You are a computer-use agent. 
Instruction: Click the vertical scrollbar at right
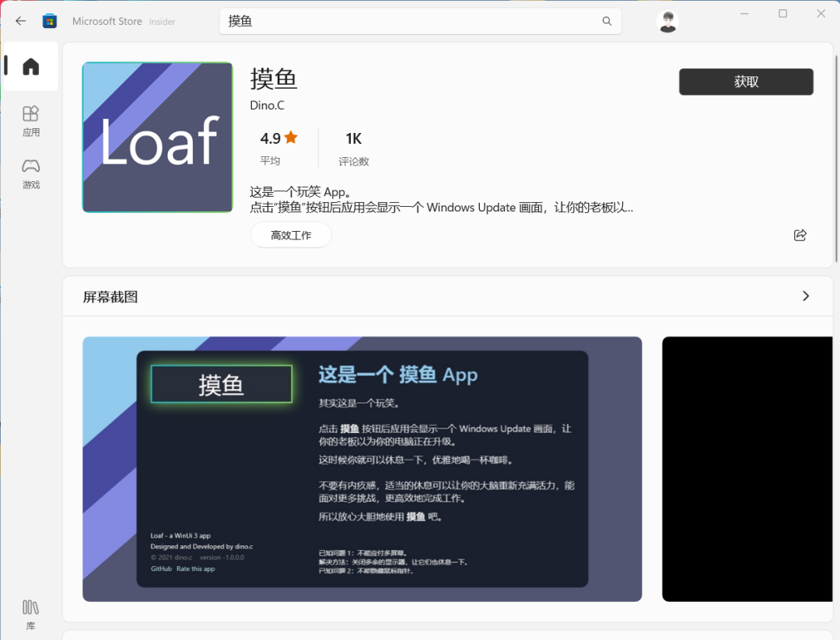pos(836,158)
